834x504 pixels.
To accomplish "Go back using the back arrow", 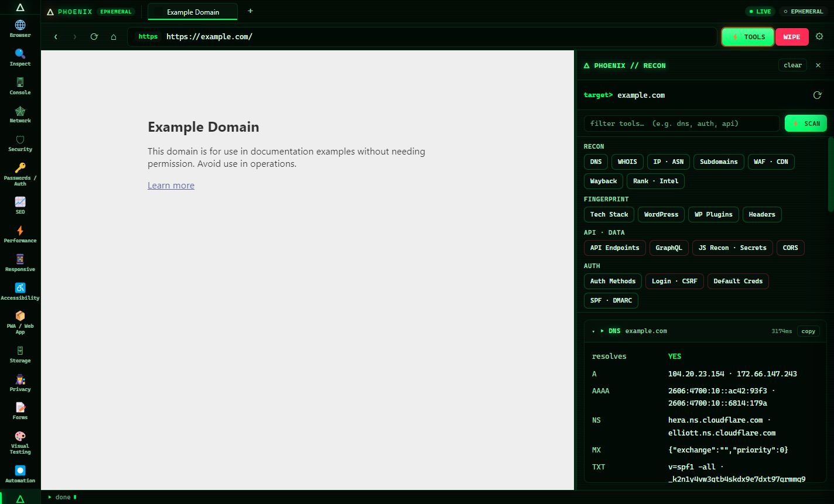I will pos(56,37).
